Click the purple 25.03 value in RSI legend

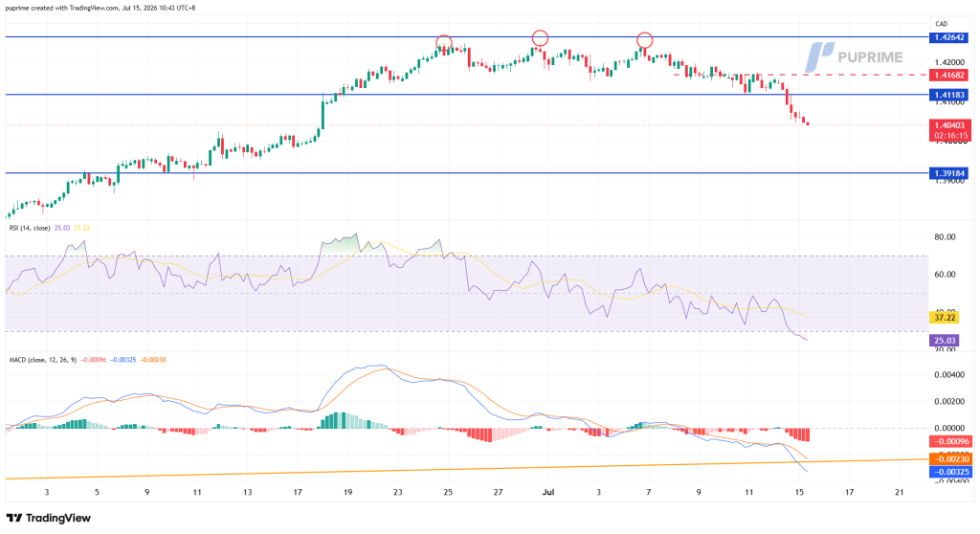pyautogui.click(x=62, y=228)
